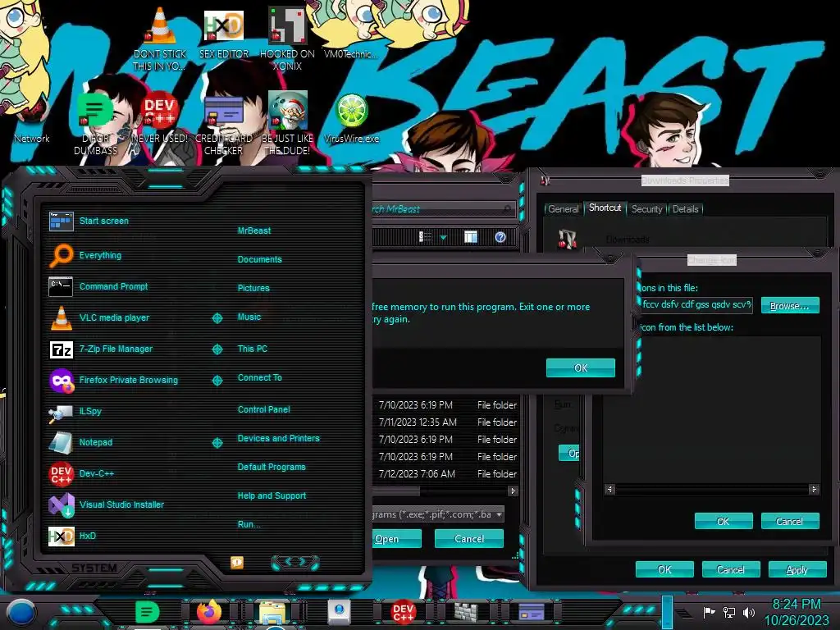Click the taskbar clock showing 8:24 PM
The image size is (840, 630).
pos(796,612)
